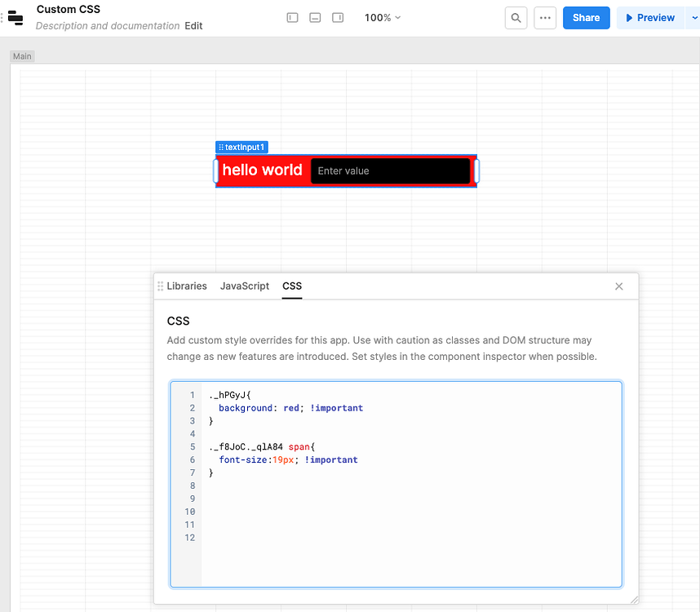Edit the app description
The height and width of the screenshot is (612, 700).
193,25
